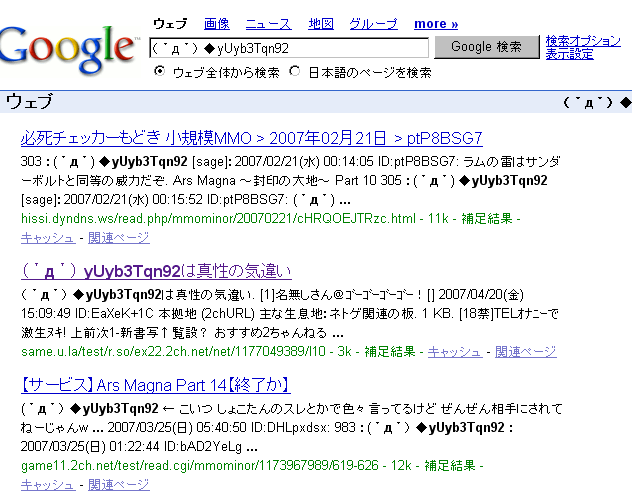Open result yUyb3Tqn92は真性の気違い link
This screenshot has width=632, height=497.
tap(156, 271)
